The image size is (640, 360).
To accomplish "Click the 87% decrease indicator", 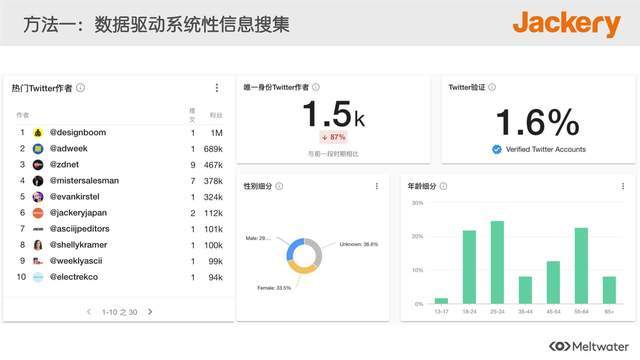I will point(333,137).
